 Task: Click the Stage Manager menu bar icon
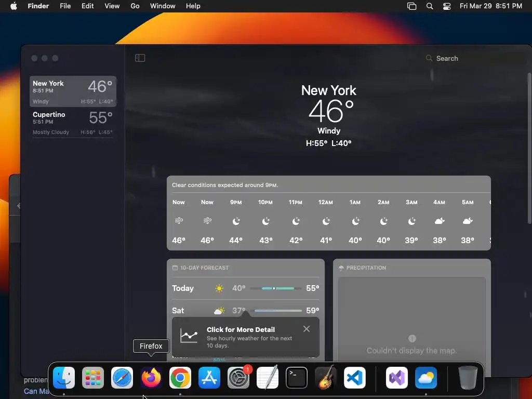click(x=411, y=6)
